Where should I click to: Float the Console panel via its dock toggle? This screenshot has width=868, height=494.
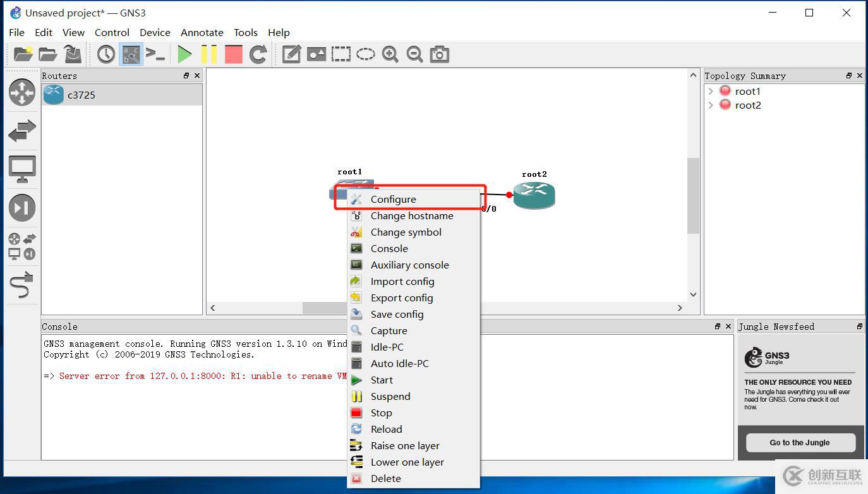point(718,327)
